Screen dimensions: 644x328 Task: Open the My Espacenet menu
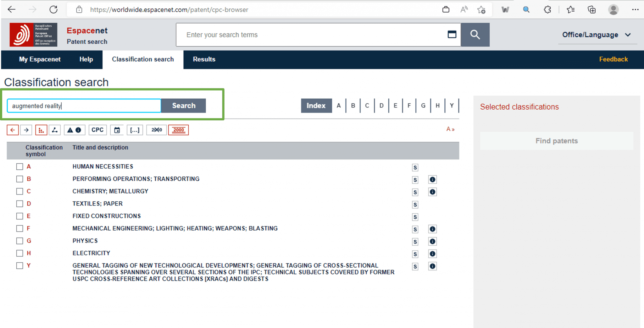coord(40,59)
